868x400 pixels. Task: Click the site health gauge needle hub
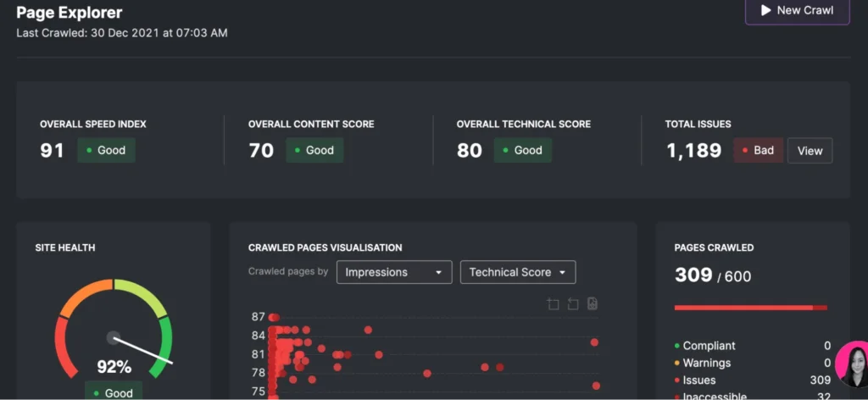coord(114,338)
